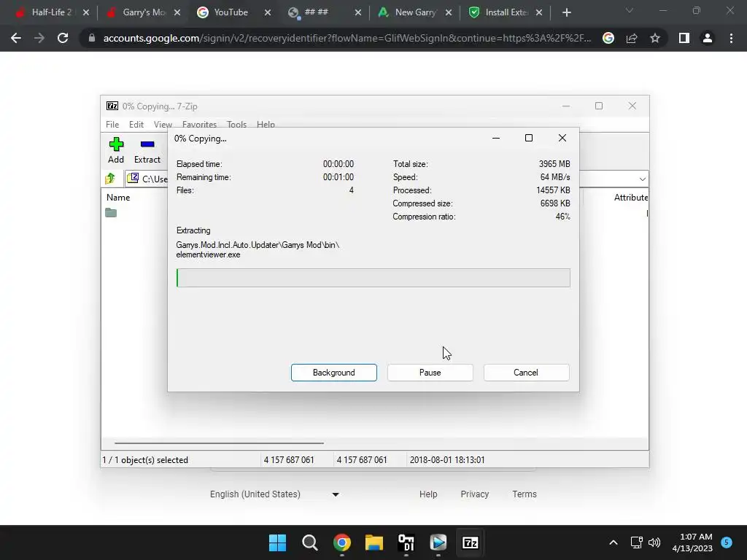
Task: Open the clock and date panel
Action: (x=692, y=542)
